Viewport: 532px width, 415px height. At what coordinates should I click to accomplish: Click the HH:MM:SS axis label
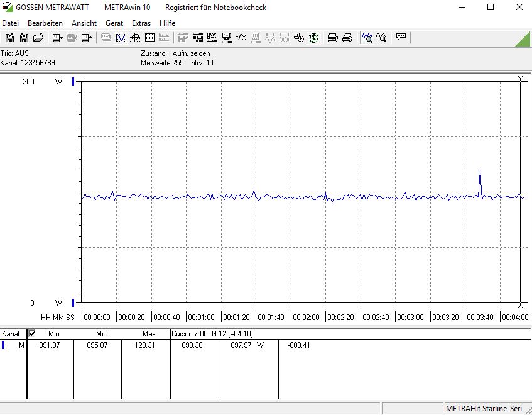58,317
